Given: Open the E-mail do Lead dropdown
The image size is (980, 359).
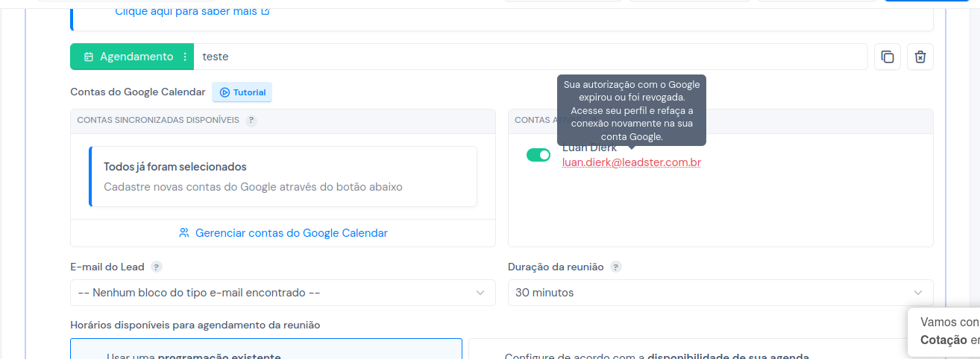Looking at the screenshot, I should point(283,293).
